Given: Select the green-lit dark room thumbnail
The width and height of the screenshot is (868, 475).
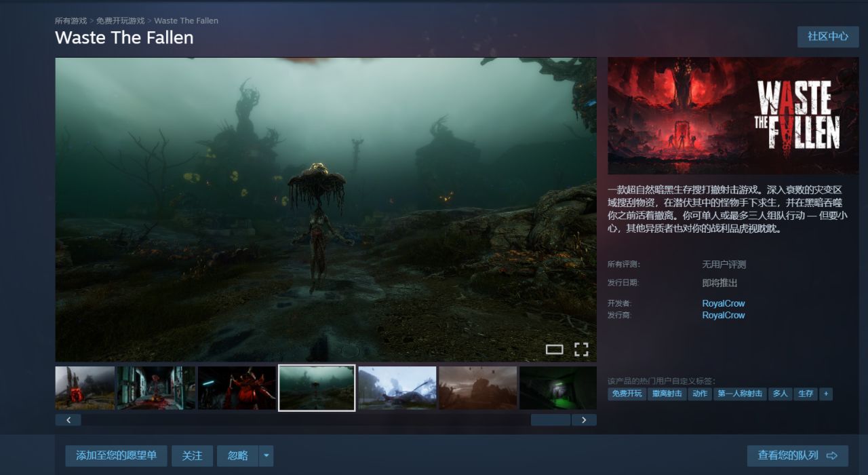Looking at the screenshot, I should pyautogui.click(x=558, y=388).
